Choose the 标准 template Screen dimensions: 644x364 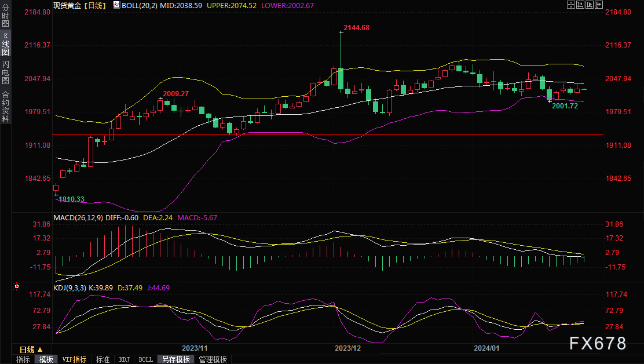[103, 359]
